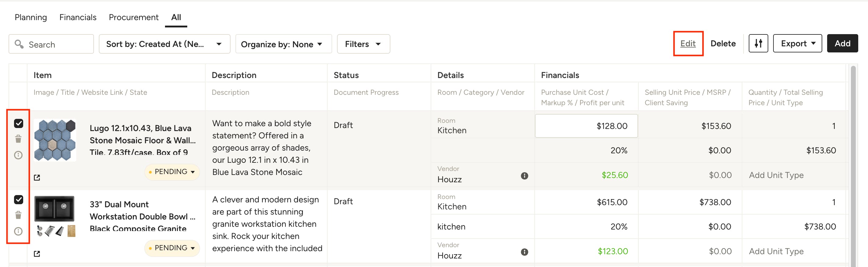
Task: Click the Dual Mount sink description text
Action: [267, 224]
